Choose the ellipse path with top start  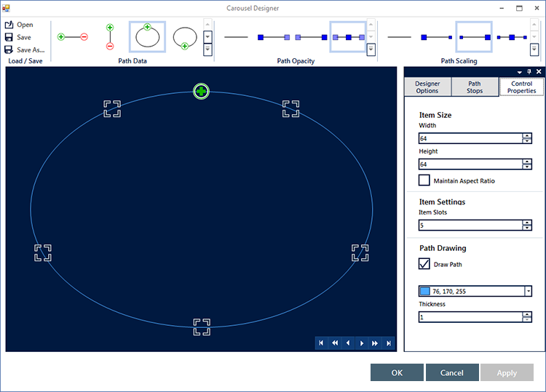[x=148, y=36]
